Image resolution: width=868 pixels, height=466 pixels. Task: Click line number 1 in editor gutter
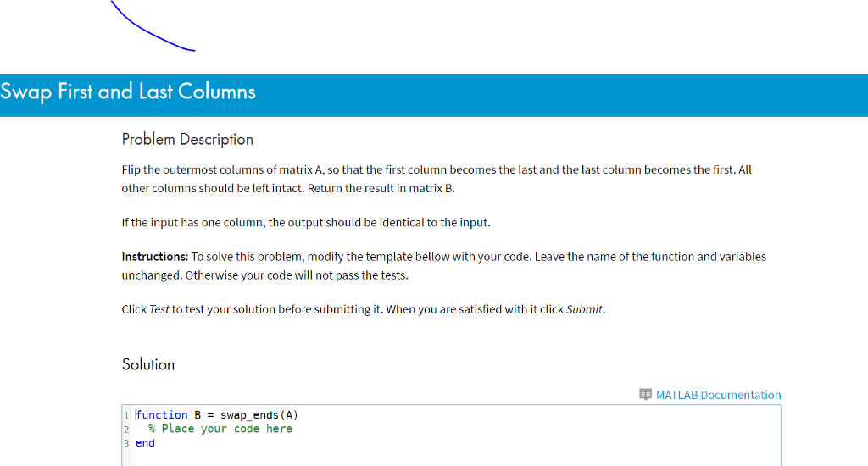point(126,415)
